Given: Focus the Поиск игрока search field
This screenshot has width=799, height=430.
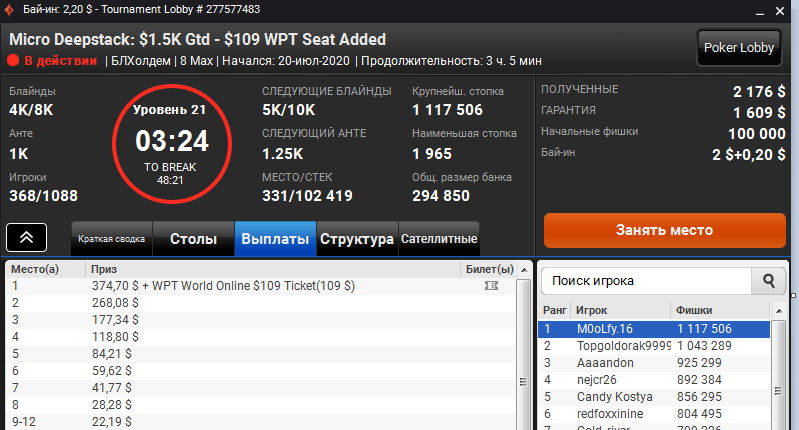Looking at the screenshot, I should 647,281.
